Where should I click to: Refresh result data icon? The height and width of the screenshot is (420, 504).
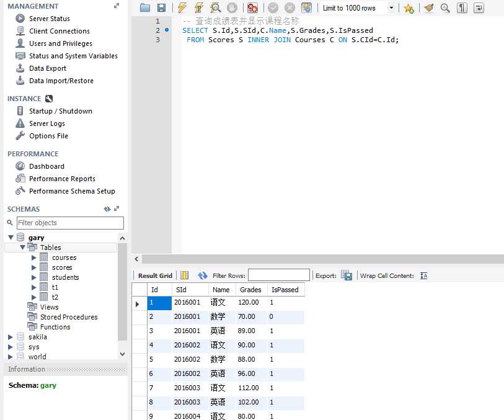point(203,275)
